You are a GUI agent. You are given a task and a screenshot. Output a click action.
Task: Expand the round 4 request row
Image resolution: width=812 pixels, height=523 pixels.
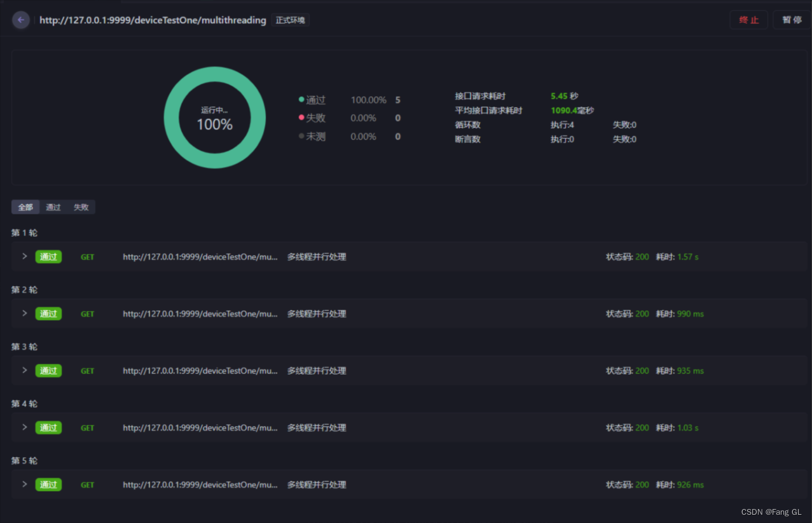25,427
